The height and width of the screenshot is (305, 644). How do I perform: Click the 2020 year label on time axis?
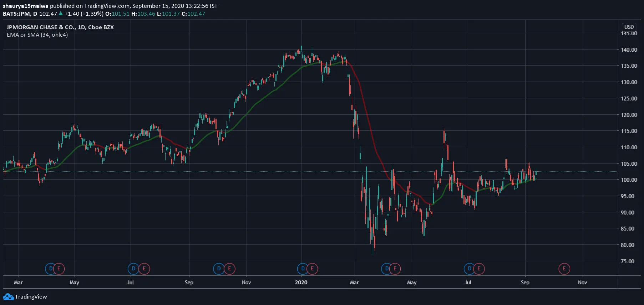[301, 283]
